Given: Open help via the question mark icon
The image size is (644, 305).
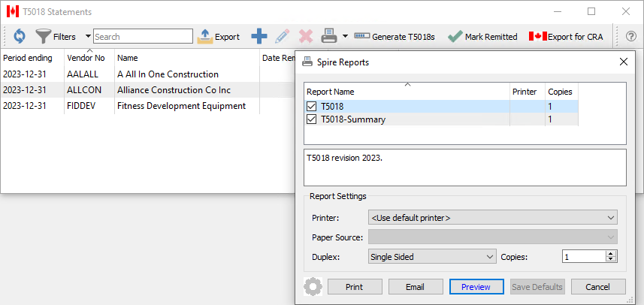Looking at the screenshot, I should pyautogui.click(x=631, y=36).
